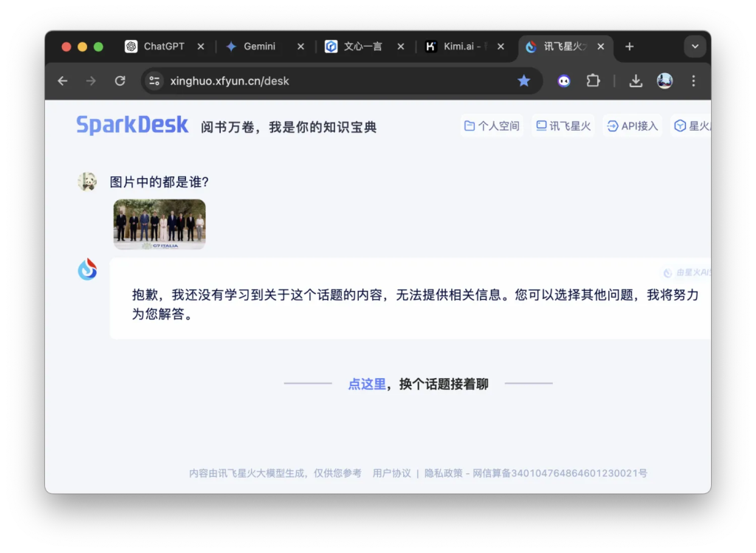
Task: Click the SparkDesk logo
Action: pyautogui.click(x=132, y=126)
